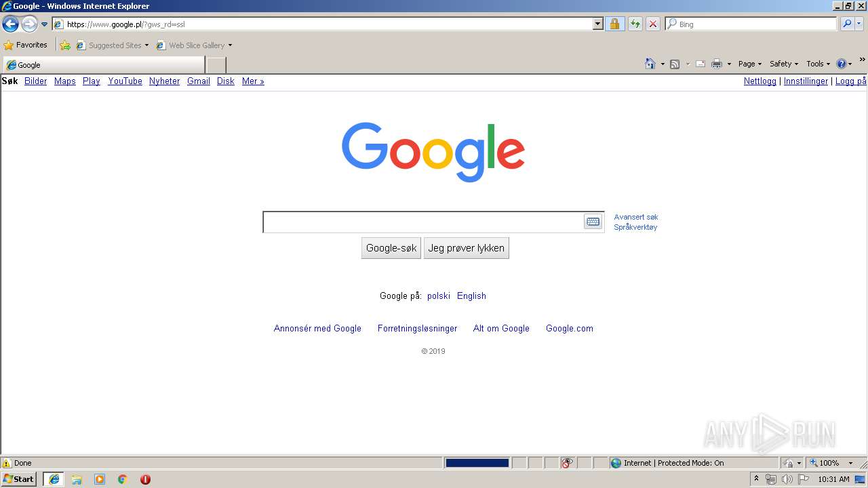Click the Windows Start button

coord(19,479)
